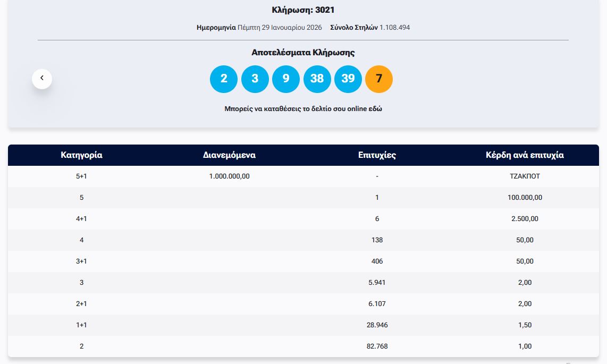Open the online ticket submission link
This screenshot has width=607, height=364.
(303, 109)
